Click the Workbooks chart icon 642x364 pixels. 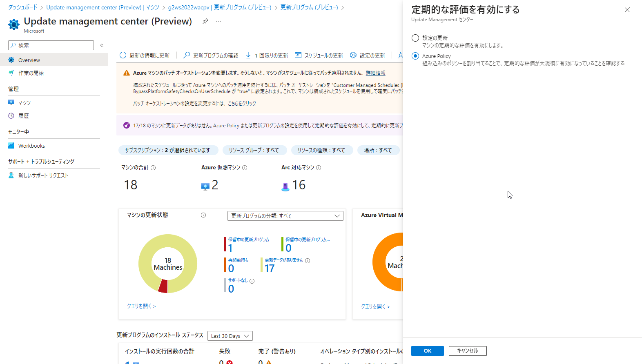[11, 146]
